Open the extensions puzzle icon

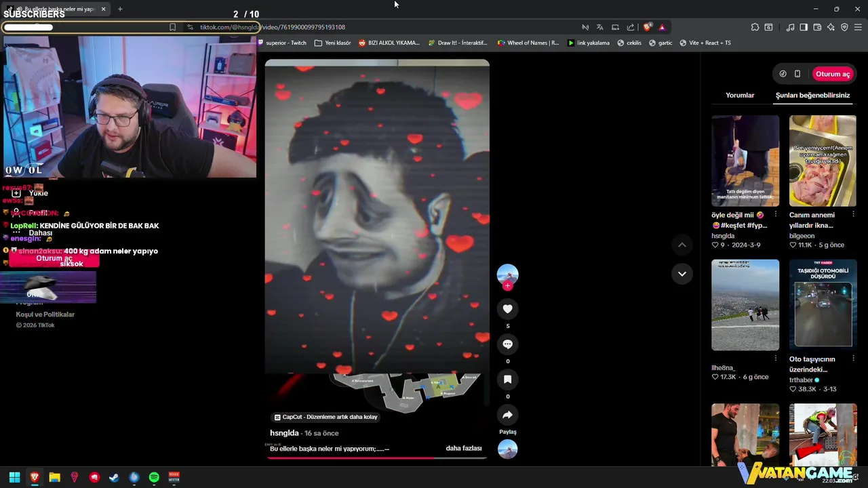click(755, 27)
